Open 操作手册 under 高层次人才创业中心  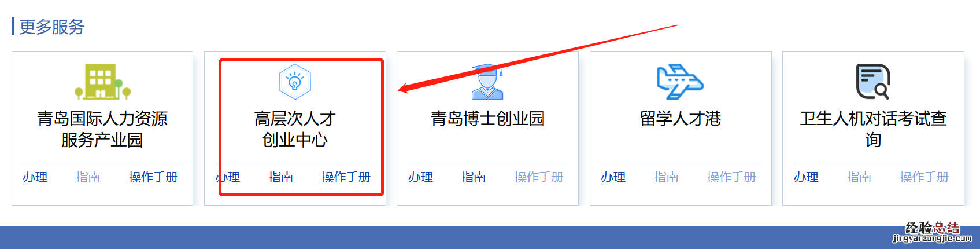pos(346,177)
